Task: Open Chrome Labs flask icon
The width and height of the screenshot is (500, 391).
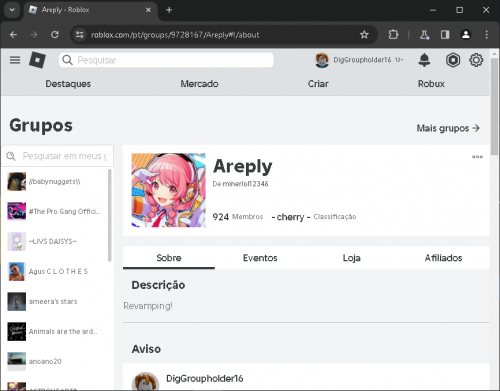Action: click(424, 35)
